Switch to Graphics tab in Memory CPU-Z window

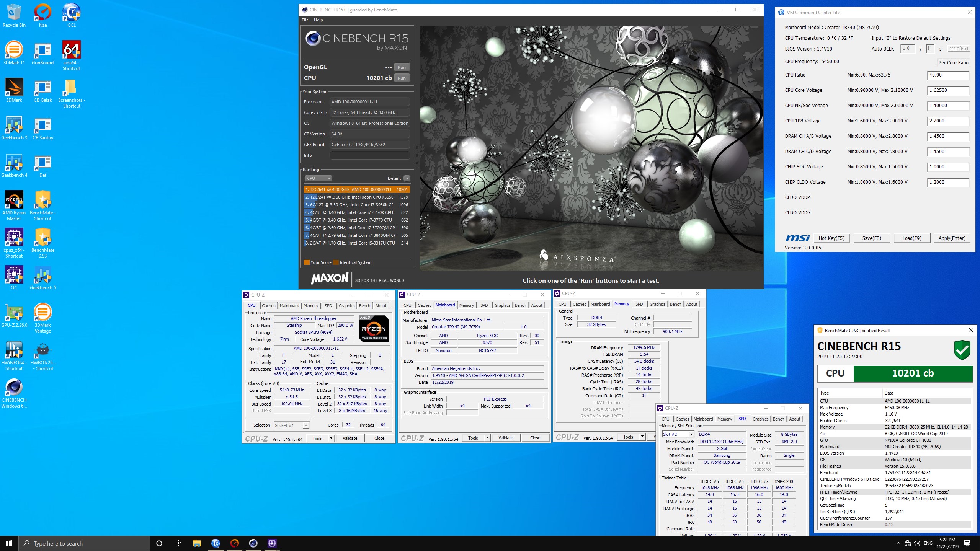(657, 304)
